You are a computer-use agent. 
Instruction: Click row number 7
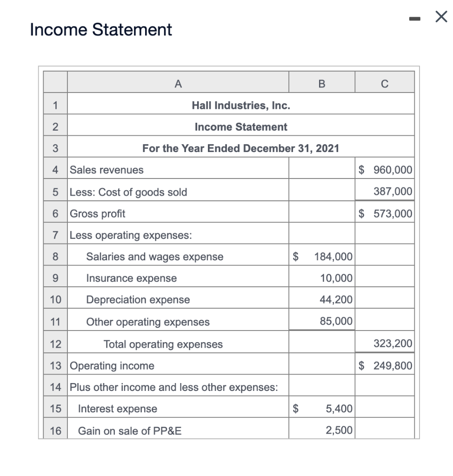[55, 235]
